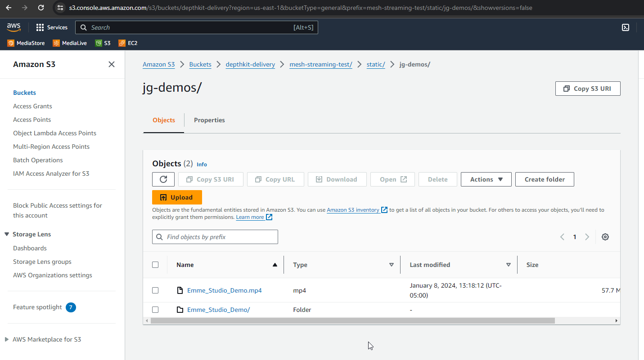Open the Emme_Studio_Demo/ folder link
The image size is (644, 360).
pyautogui.click(x=218, y=310)
